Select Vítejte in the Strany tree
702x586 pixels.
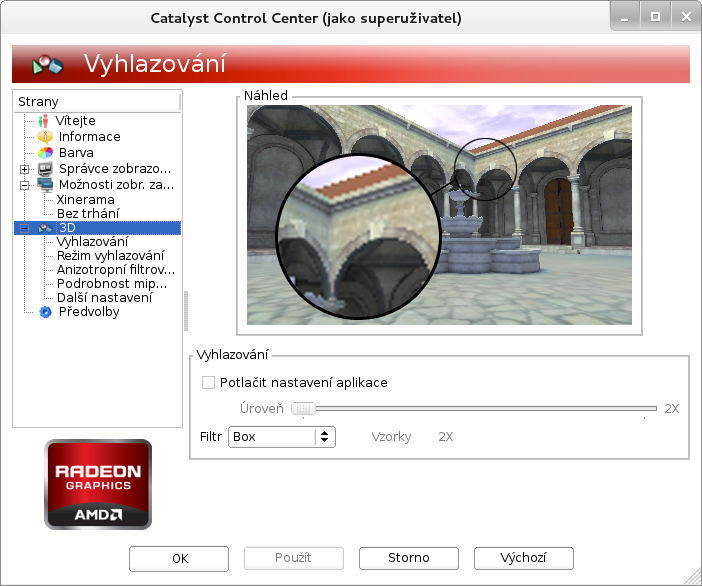coord(75,120)
